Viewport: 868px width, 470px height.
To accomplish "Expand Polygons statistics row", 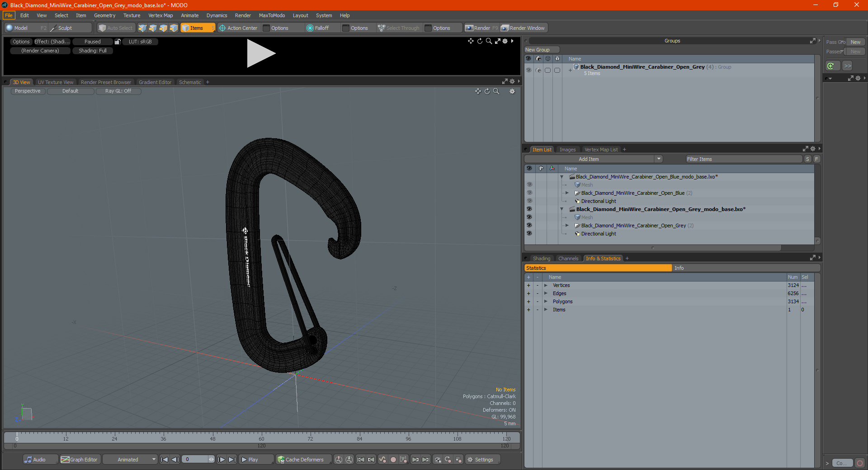I will click(546, 302).
